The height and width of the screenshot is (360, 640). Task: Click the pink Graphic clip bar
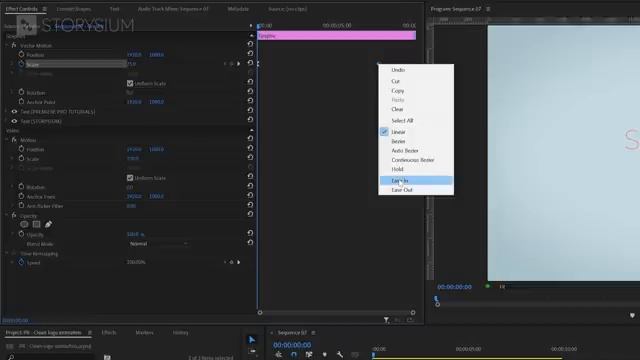[x=337, y=36]
